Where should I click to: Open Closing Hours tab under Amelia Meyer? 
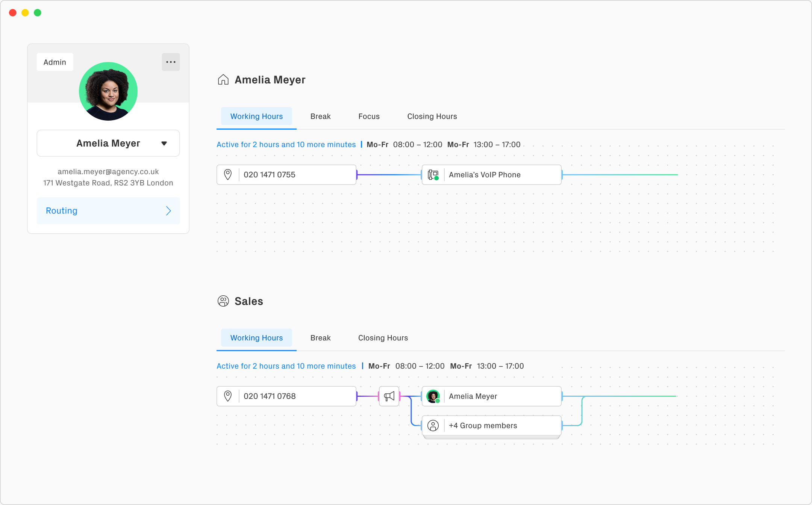click(432, 116)
